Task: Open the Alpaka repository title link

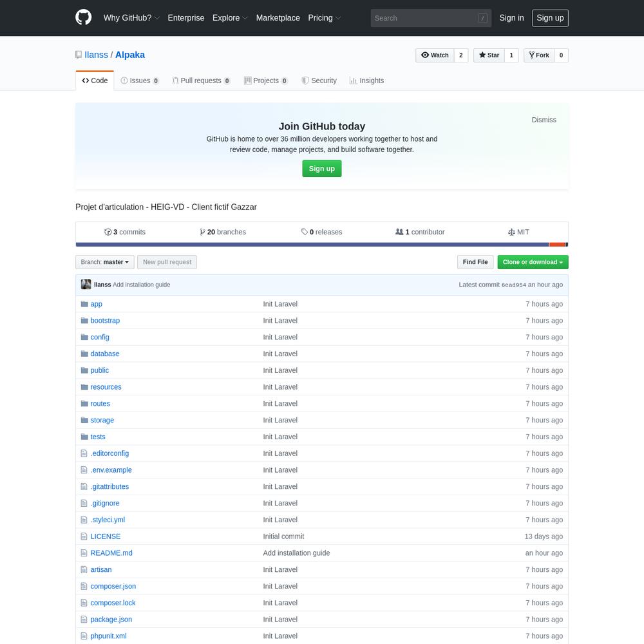Action: 130,55
